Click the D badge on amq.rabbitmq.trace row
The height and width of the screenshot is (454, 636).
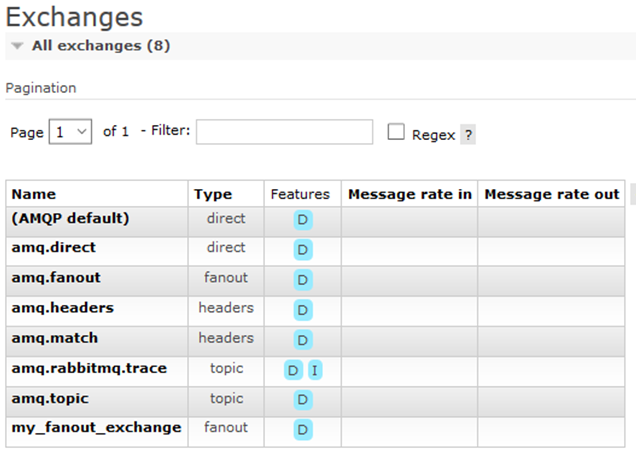click(293, 370)
